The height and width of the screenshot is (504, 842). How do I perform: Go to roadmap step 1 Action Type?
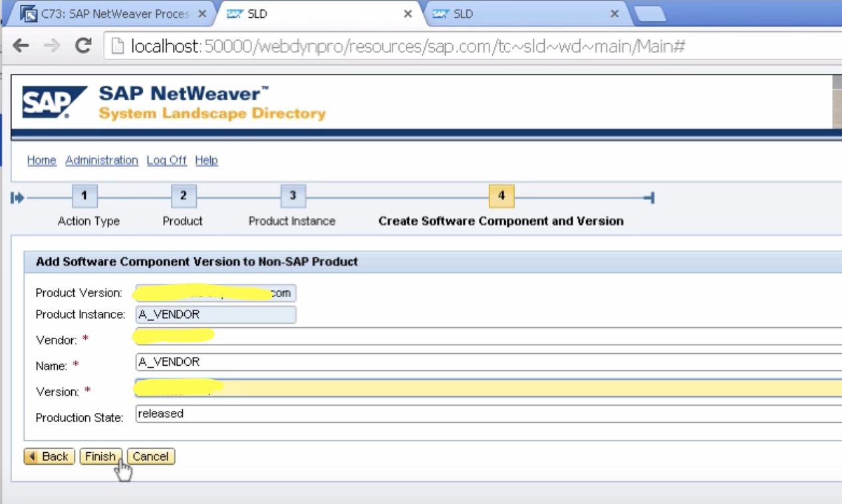click(x=84, y=196)
